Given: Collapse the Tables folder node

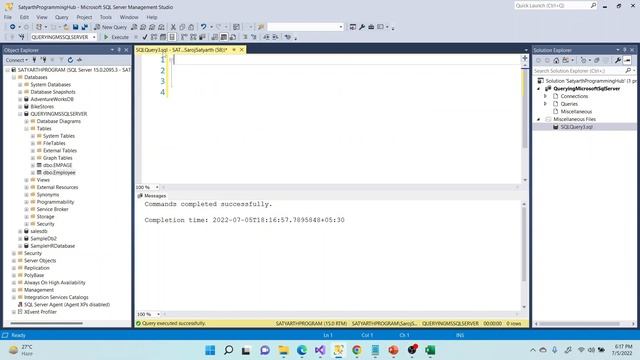Looking at the screenshot, I should (x=27, y=129).
